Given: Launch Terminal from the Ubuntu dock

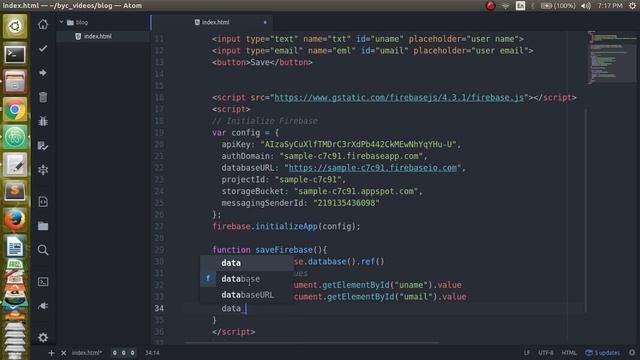Looking at the screenshot, I should point(15,54).
